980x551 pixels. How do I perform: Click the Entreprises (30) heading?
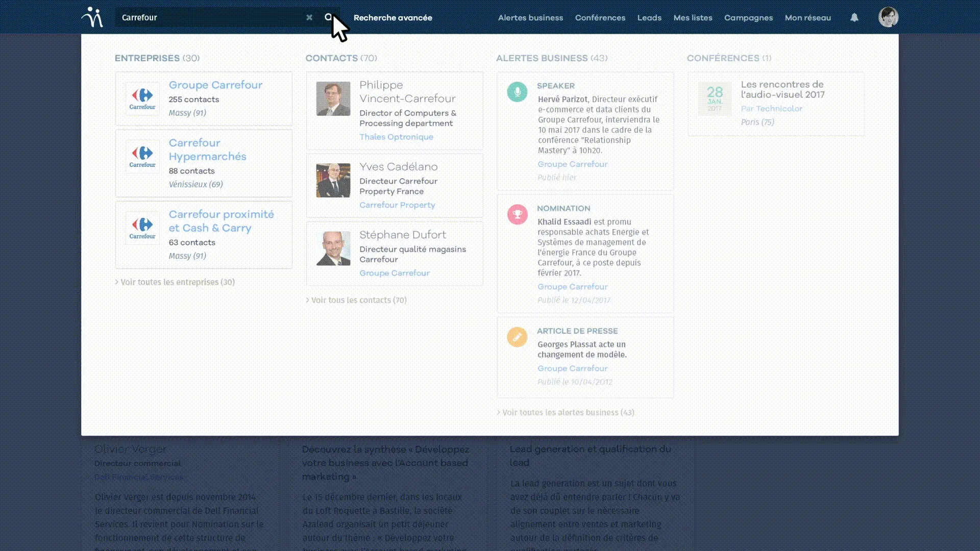pyautogui.click(x=157, y=58)
